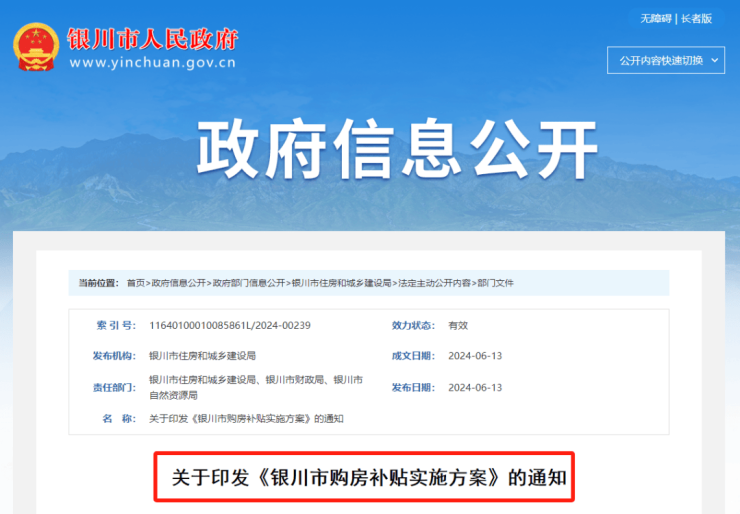Open 政府信息公开 breadcrumb link
The height and width of the screenshot is (514, 740).
(179, 283)
